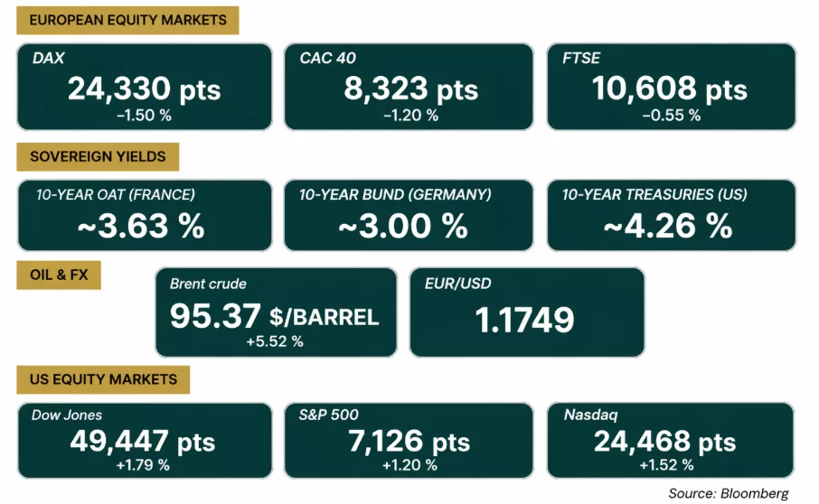Click the Oil & FX label
This screenshot has height=504, width=819.
coord(59,275)
